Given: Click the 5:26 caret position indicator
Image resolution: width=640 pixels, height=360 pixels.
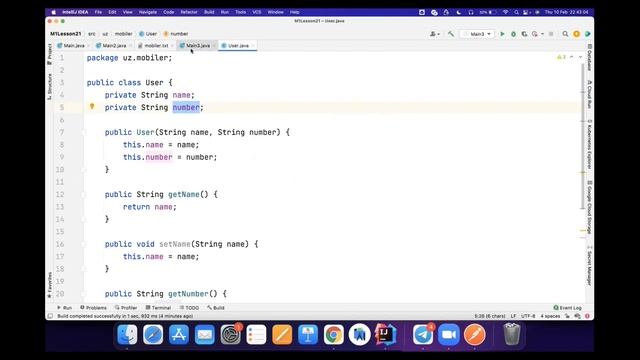Looking at the screenshot, I should pos(490,316).
